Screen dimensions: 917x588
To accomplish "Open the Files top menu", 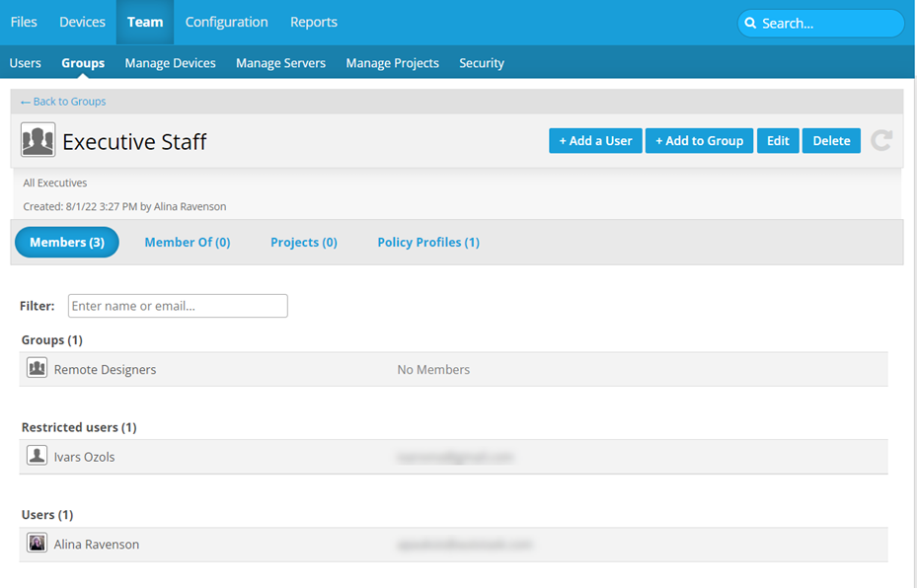I will click(24, 22).
